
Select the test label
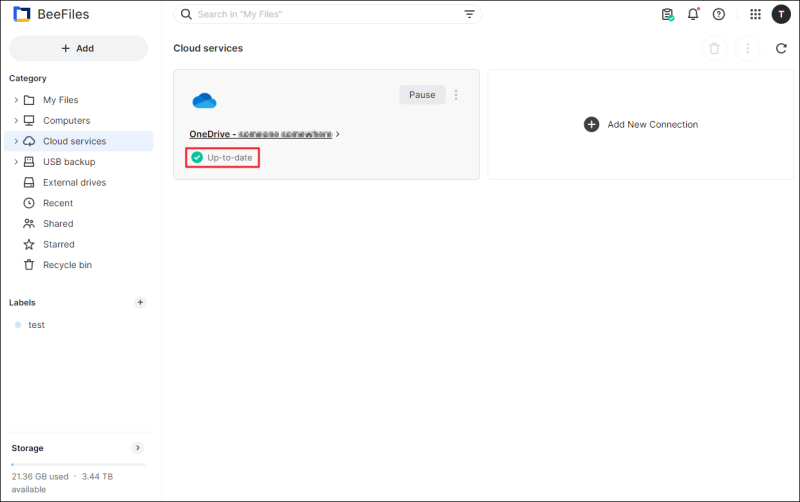click(x=36, y=325)
